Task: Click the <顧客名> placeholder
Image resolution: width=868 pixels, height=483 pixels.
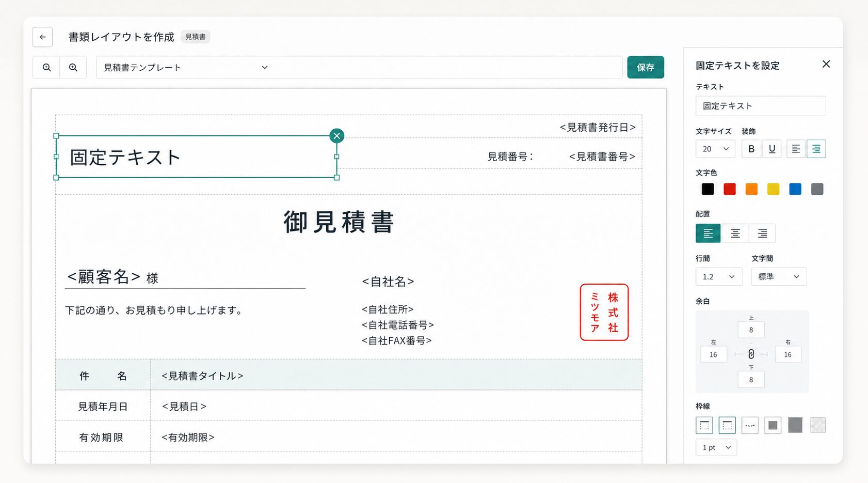Action: [104, 277]
